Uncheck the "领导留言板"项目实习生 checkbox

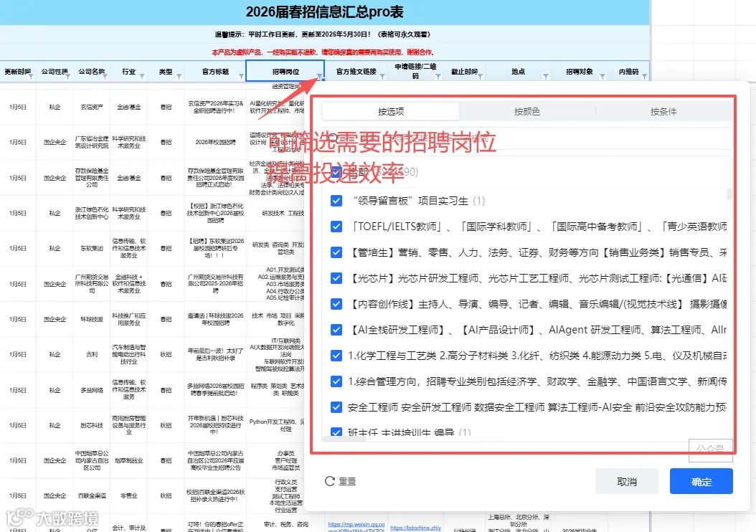(x=335, y=201)
